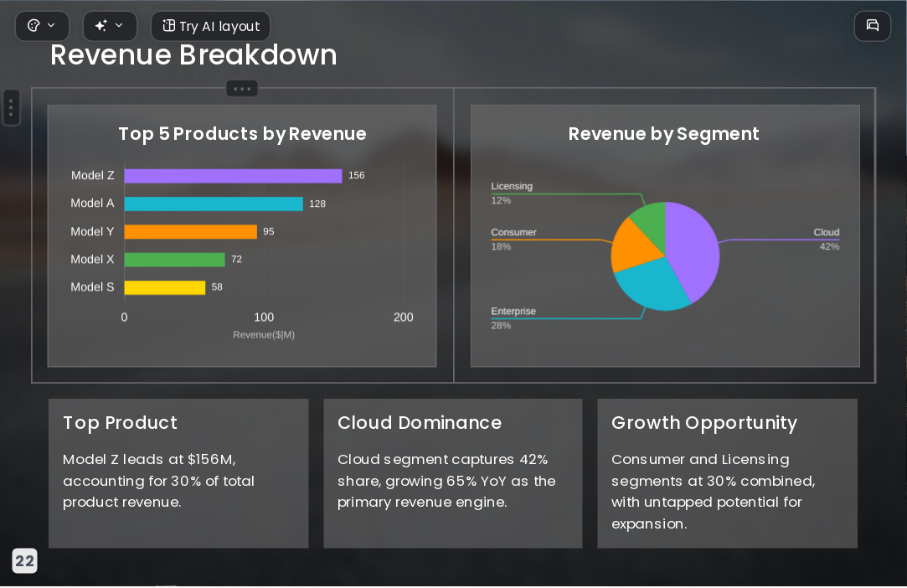Click the vertical dots card handle
Screen dimensions: 907x588
pos(11,108)
